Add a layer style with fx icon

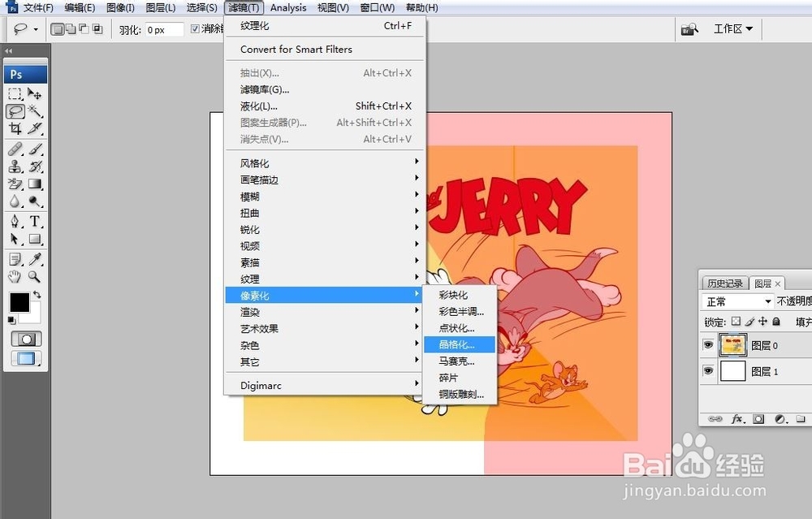[x=738, y=418]
